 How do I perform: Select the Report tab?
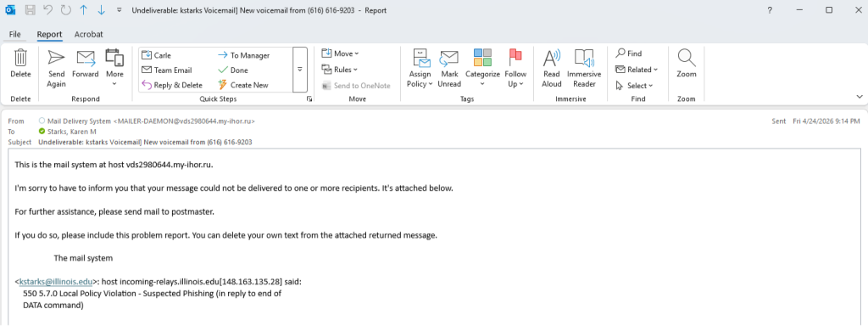pyautogui.click(x=49, y=34)
